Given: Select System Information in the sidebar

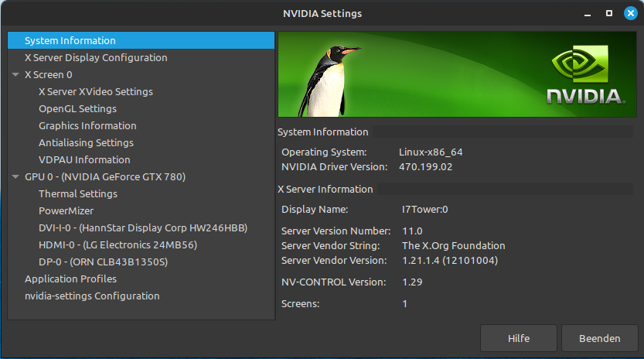Looking at the screenshot, I should coord(141,40).
